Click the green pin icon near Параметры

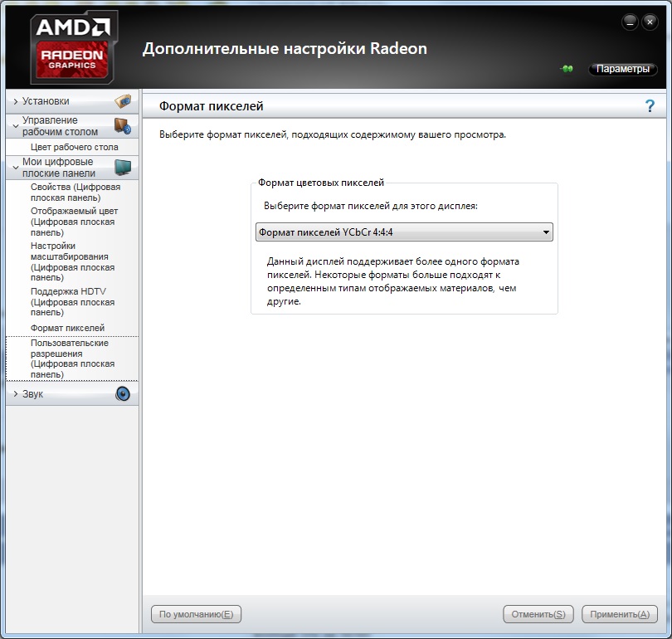[x=567, y=69]
